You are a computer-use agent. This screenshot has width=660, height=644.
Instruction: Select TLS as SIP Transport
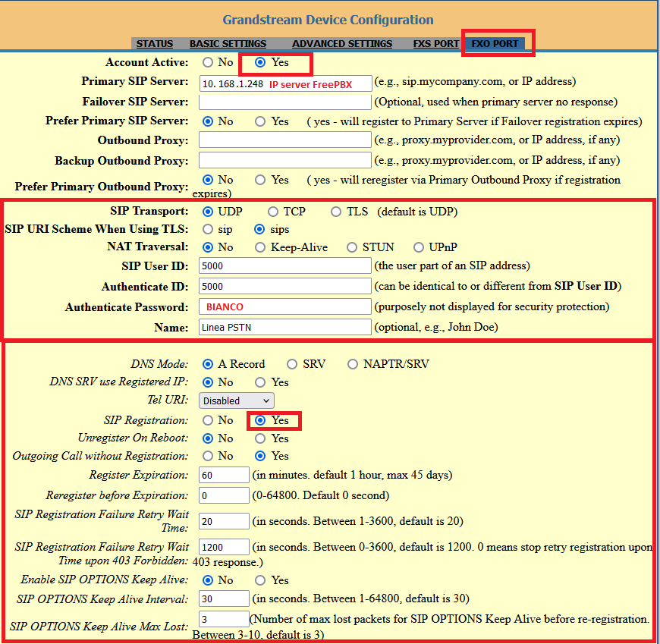click(x=336, y=212)
